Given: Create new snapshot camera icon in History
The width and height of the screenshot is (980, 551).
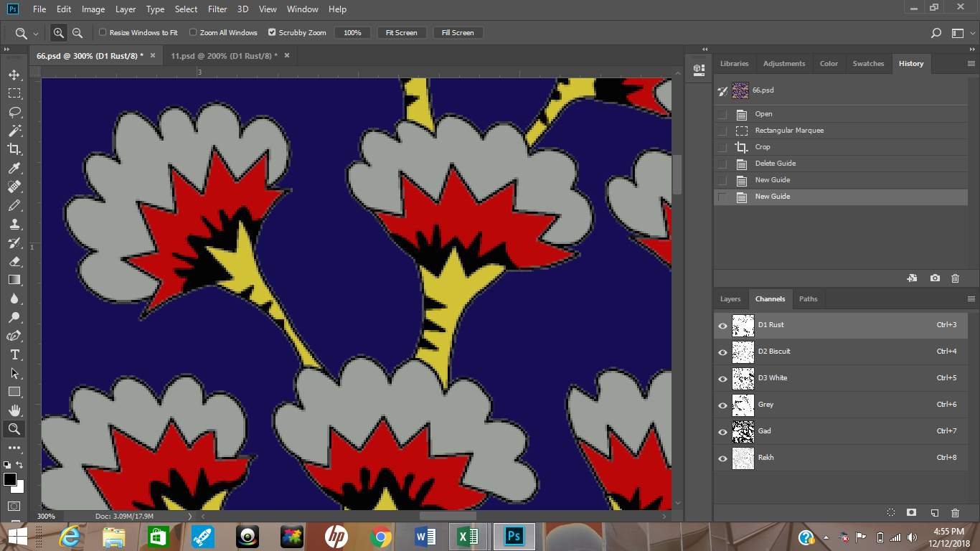Looking at the screenshot, I should [935, 278].
